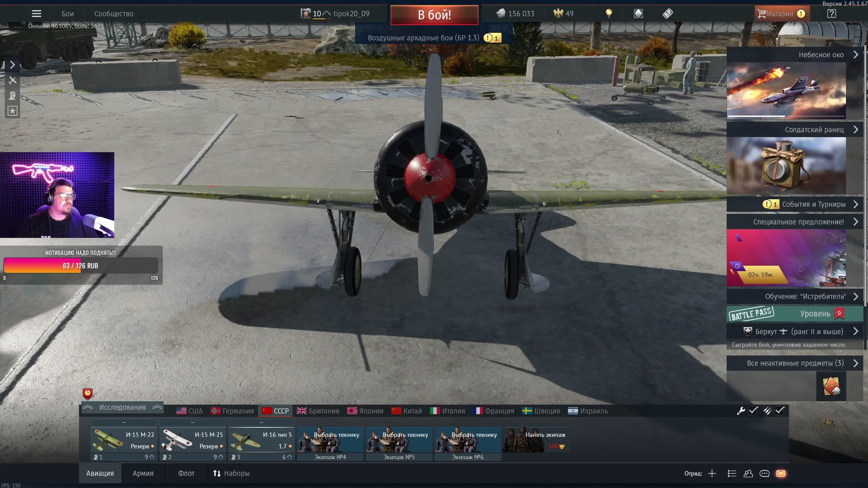Open the hamburger main menu
Viewport: 868px width, 488px height.
pyautogui.click(x=36, y=14)
